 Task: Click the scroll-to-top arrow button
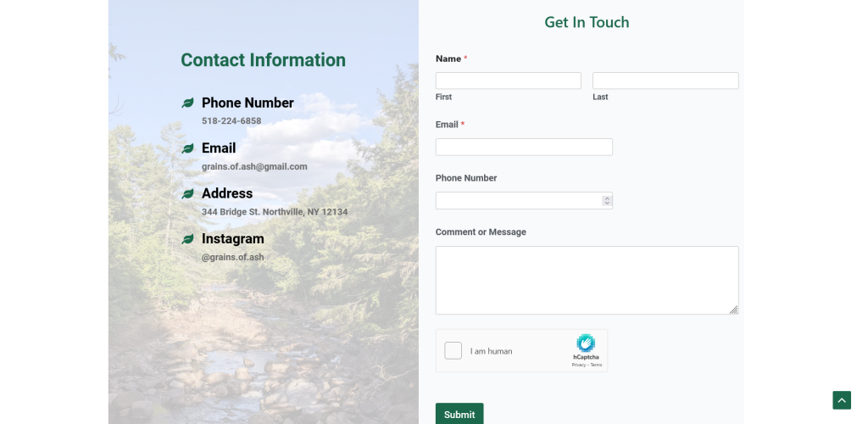pos(842,400)
